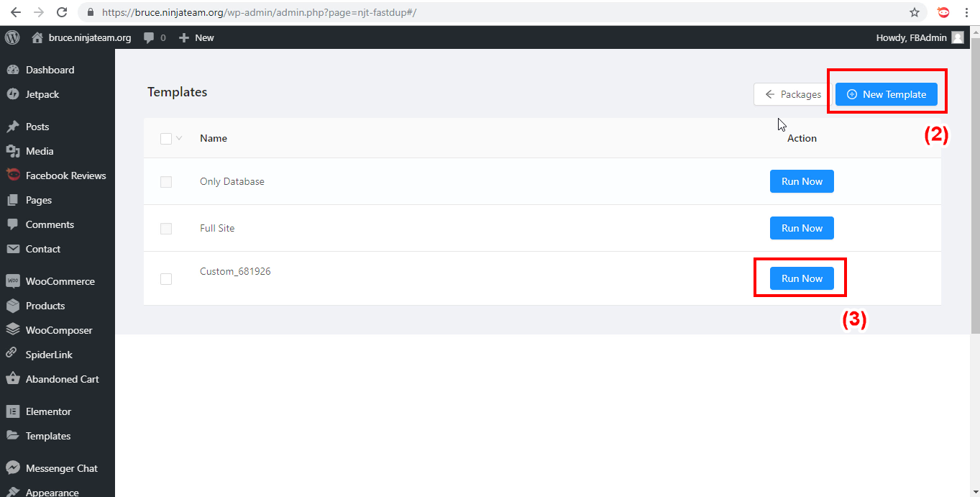Select the Custom_681926 checkbox
The height and width of the screenshot is (497, 980).
pyautogui.click(x=166, y=279)
